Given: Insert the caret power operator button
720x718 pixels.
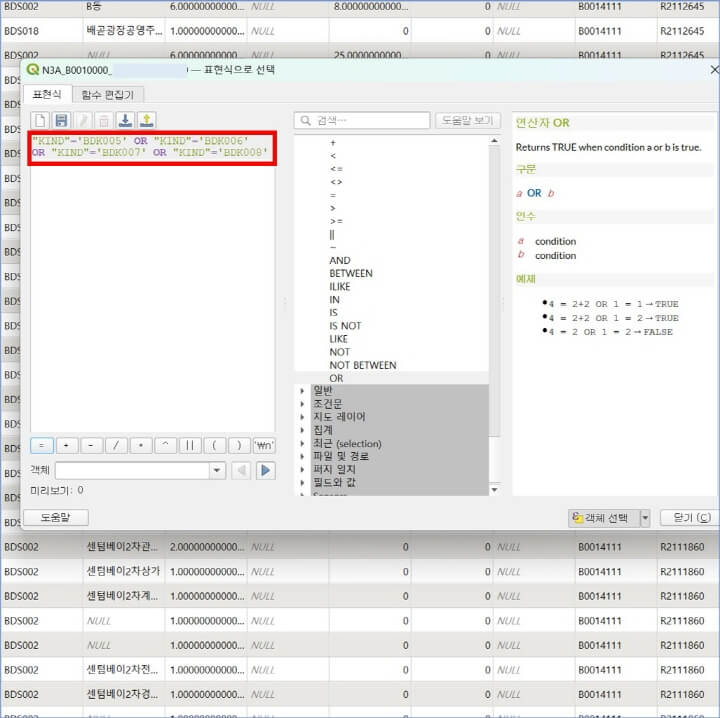Looking at the screenshot, I should click(166, 445).
